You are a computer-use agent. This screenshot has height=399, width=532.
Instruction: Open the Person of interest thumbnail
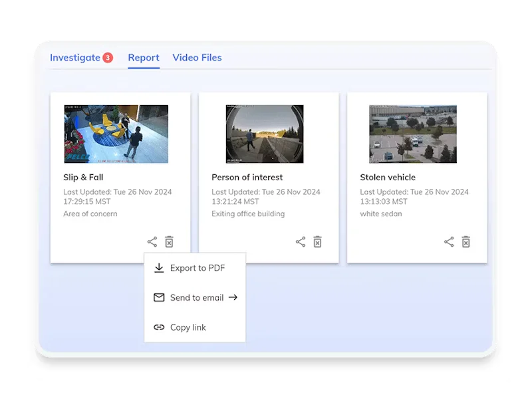click(x=265, y=134)
